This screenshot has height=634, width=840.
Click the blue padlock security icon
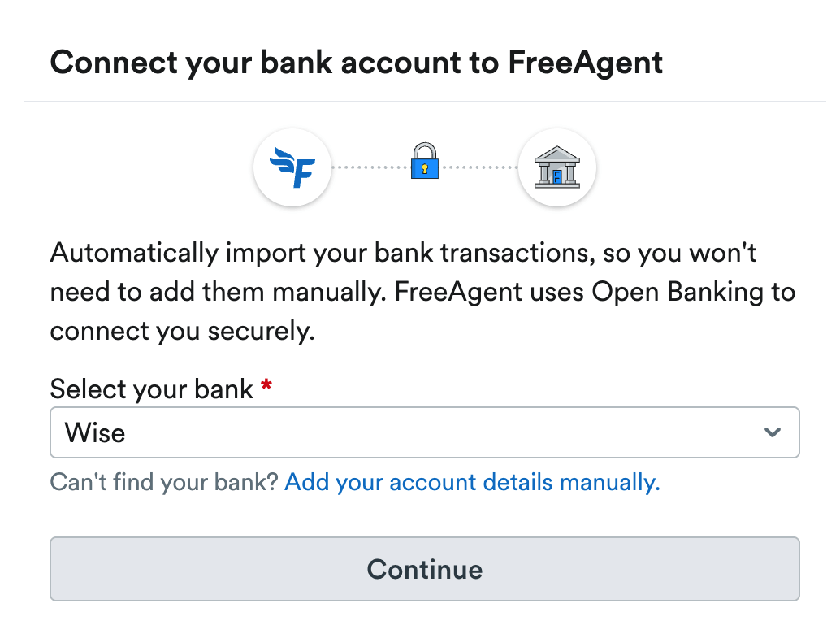(x=424, y=162)
